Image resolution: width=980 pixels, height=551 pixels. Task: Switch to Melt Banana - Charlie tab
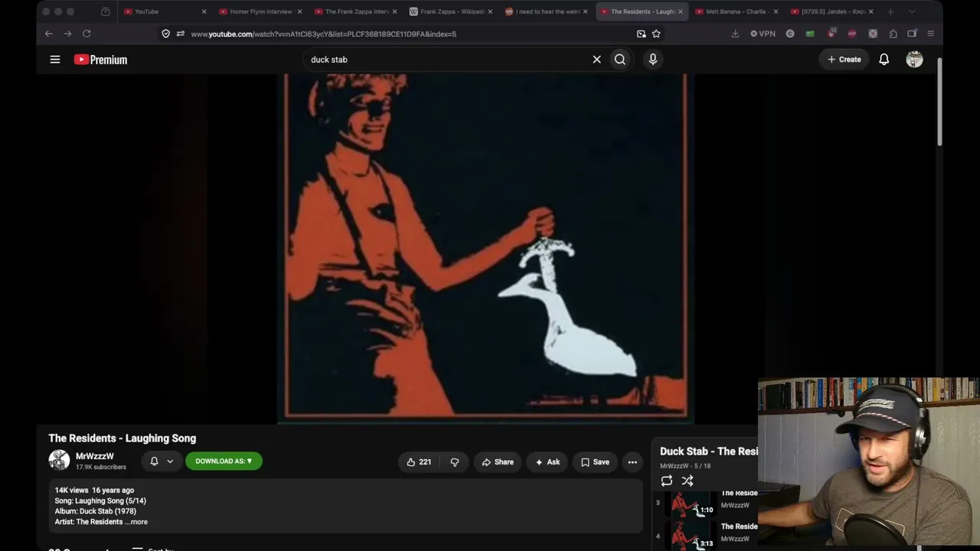point(735,11)
